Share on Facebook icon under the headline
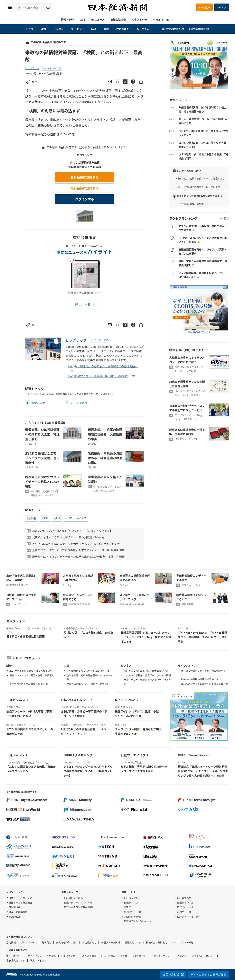 [133, 81]
